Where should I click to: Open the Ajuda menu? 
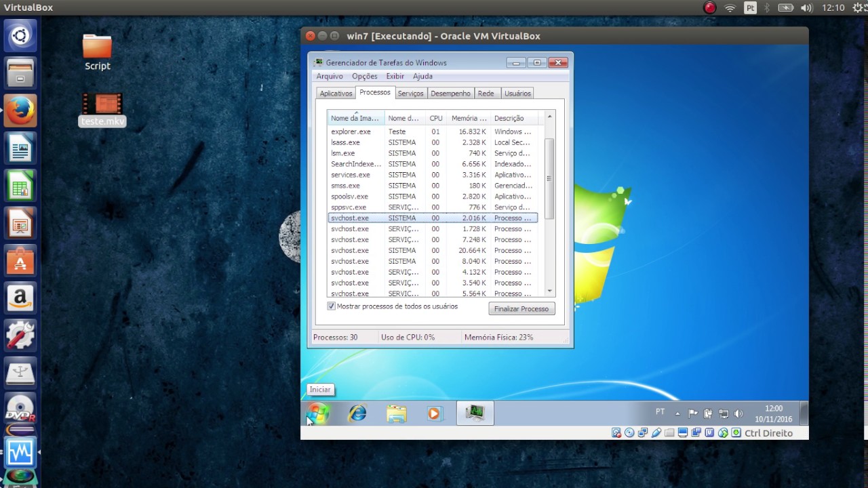coord(422,77)
